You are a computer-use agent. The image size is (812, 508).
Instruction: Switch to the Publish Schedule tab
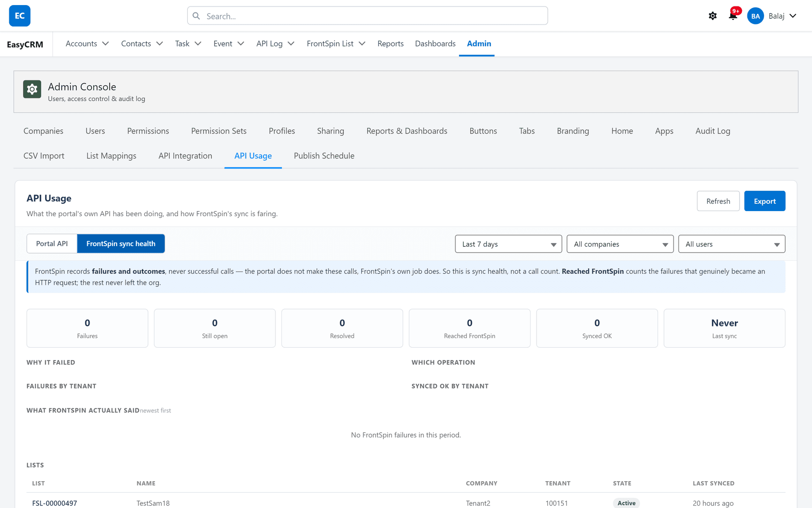click(324, 156)
